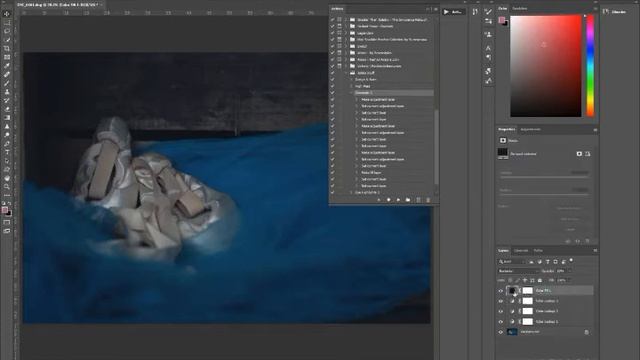640x360 pixels.
Task: Click Begin Recording in Actions panel
Action: (x=389, y=200)
